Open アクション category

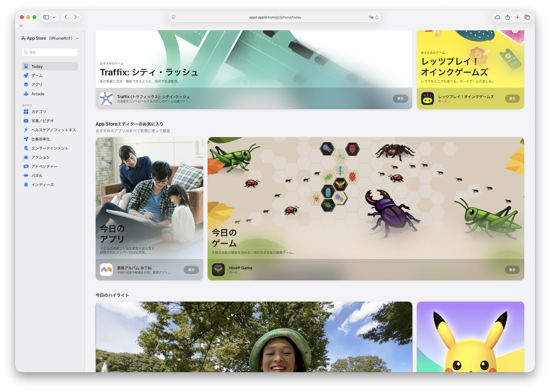point(50,157)
